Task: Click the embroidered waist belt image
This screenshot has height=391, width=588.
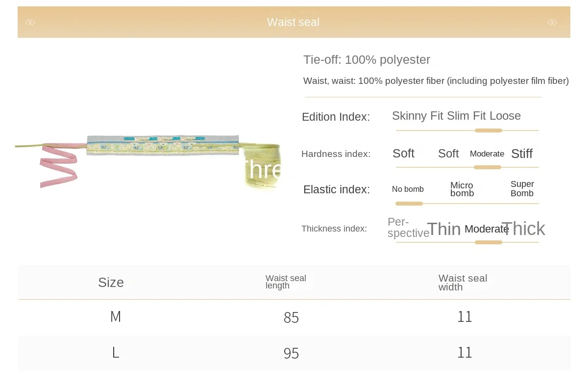Action: coord(163,145)
